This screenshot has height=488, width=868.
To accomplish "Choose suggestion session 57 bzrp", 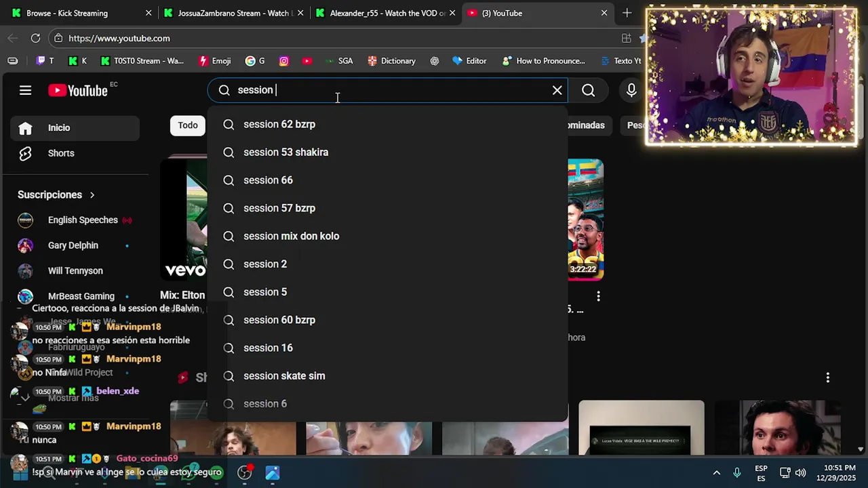I will [387, 208].
